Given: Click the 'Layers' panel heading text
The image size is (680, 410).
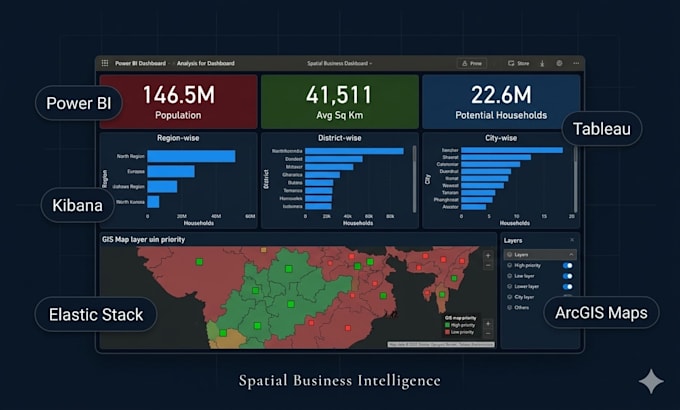Looking at the screenshot, I should (x=513, y=240).
